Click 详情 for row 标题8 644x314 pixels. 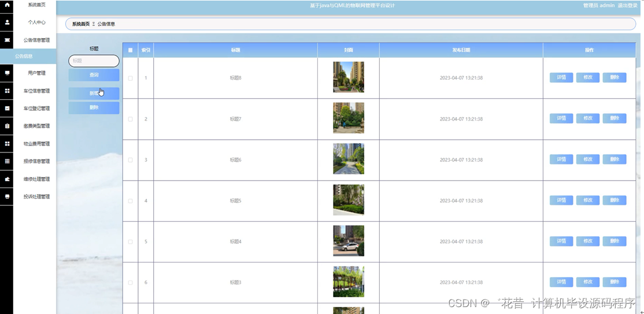click(561, 77)
